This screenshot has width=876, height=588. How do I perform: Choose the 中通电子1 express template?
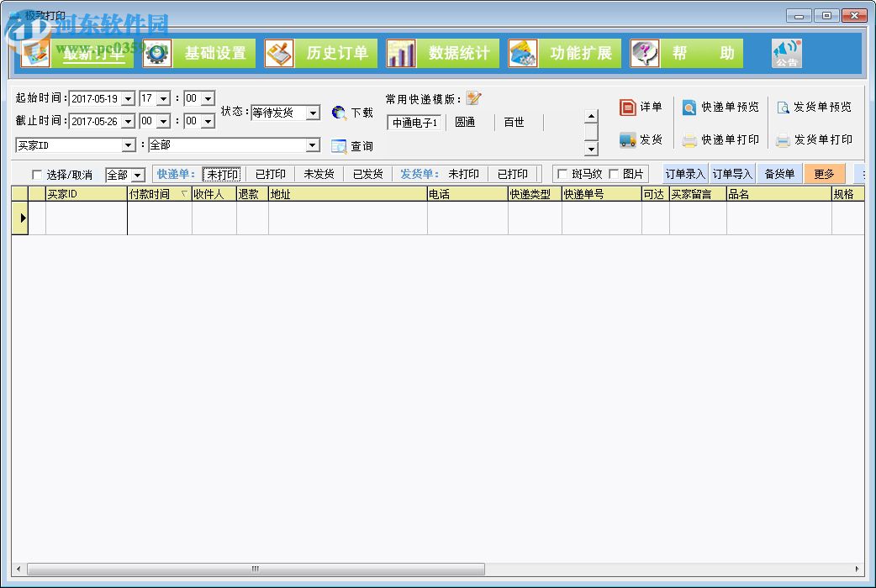click(414, 123)
